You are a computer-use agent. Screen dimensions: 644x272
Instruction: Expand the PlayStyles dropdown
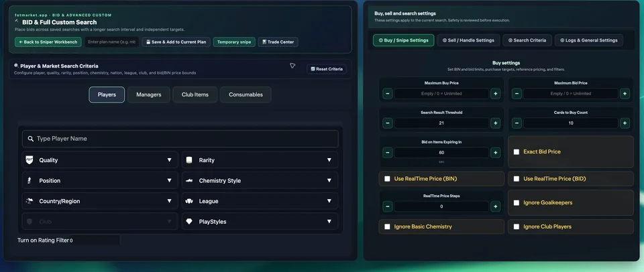point(260,222)
